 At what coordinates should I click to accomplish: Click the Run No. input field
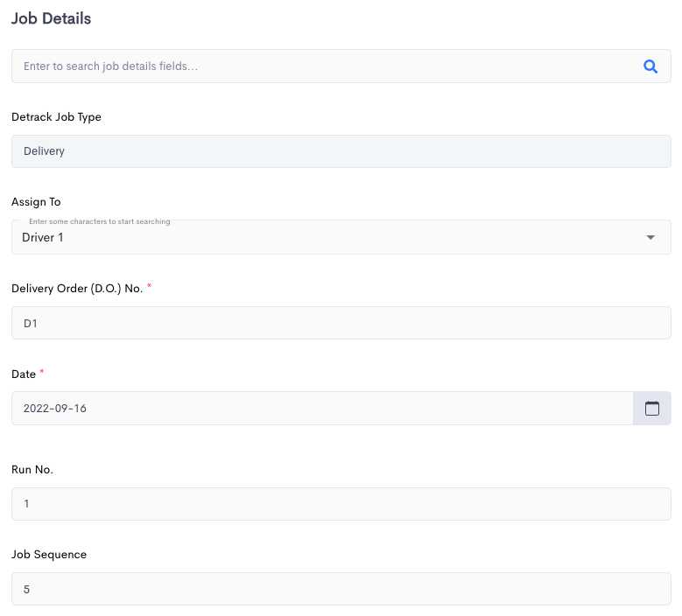[x=341, y=504]
